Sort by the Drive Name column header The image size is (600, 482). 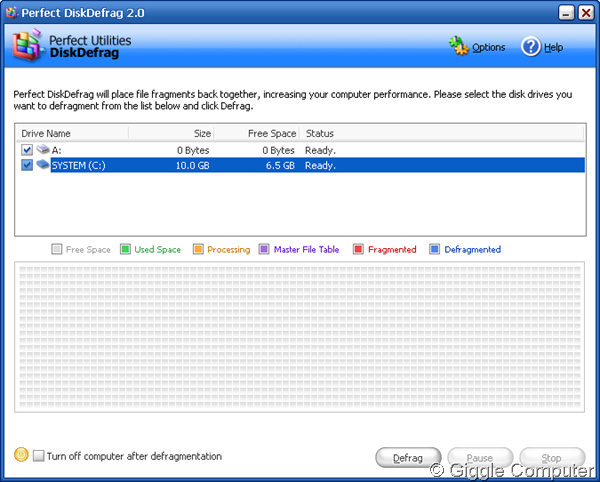coord(72,133)
